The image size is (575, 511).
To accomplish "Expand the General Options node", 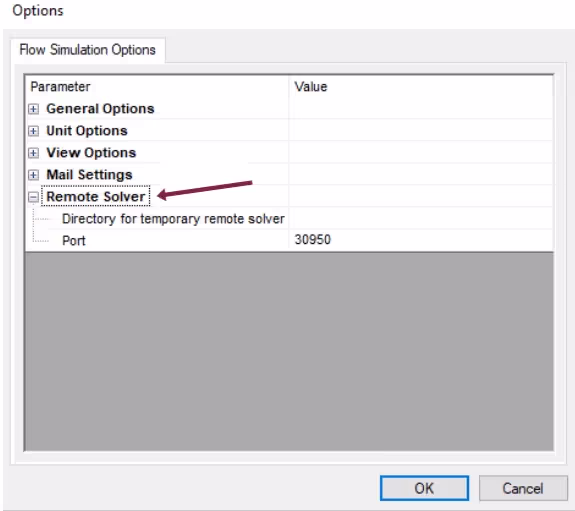I will (x=33, y=109).
